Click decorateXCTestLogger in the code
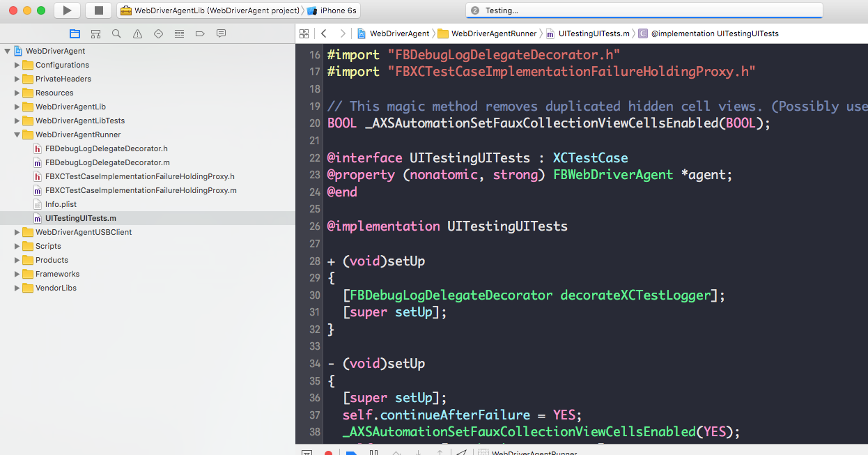Viewport: 868px width, 455px height. click(635, 295)
